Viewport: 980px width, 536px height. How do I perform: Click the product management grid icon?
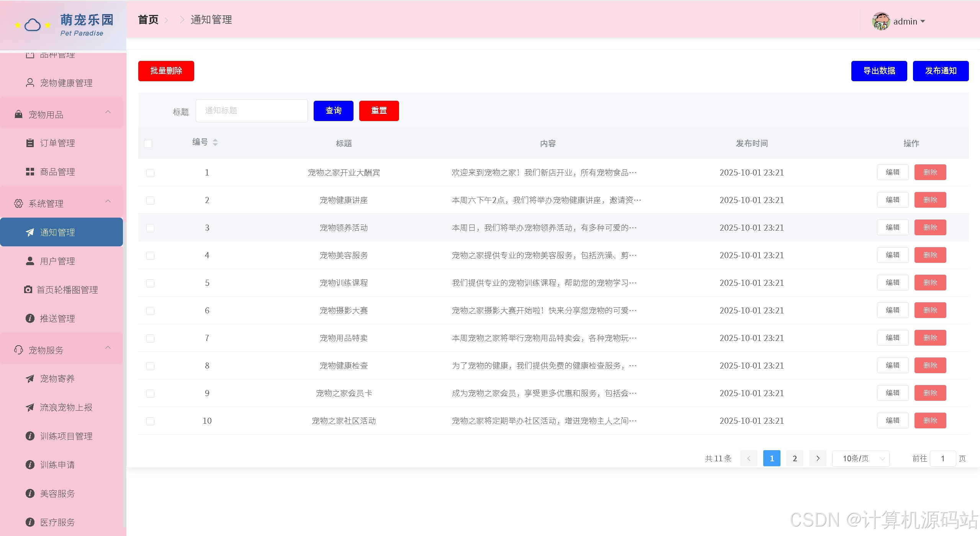point(30,172)
